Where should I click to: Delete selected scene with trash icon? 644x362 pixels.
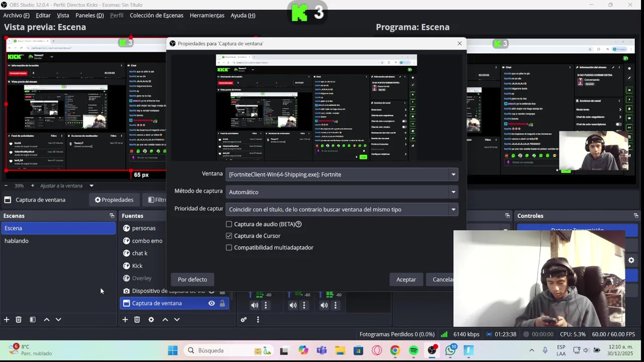19,319
